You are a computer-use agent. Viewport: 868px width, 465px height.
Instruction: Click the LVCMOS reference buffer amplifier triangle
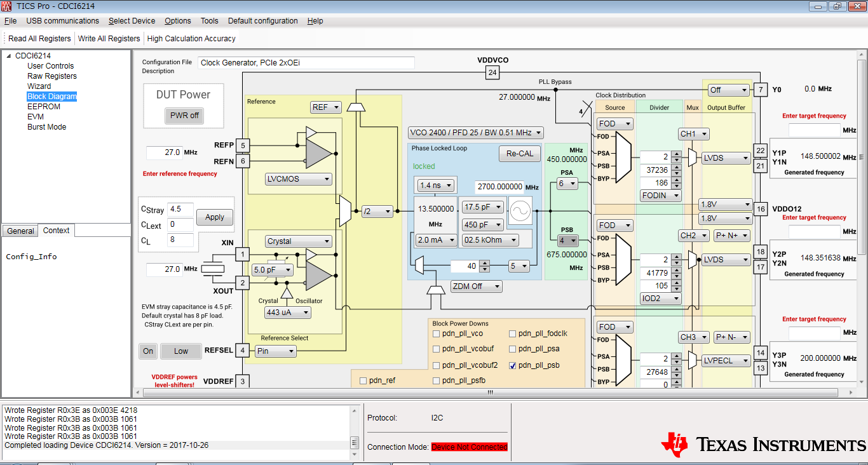pyautogui.click(x=320, y=152)
